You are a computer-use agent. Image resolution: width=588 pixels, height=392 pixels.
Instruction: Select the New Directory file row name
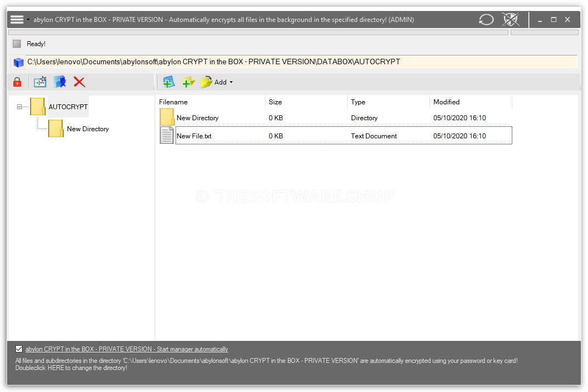click(197, 118)
